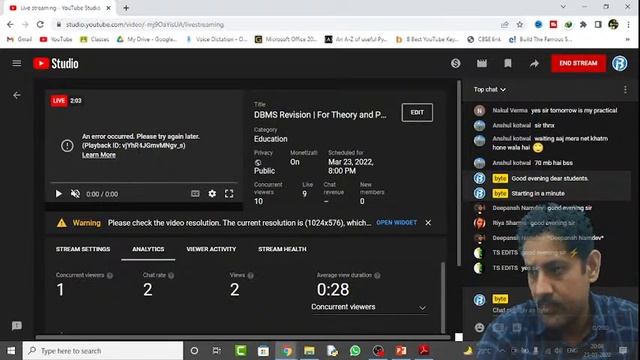Open the monetization dollar icon
The width and height of the screenshot is (640, 360).
[456, 63]
